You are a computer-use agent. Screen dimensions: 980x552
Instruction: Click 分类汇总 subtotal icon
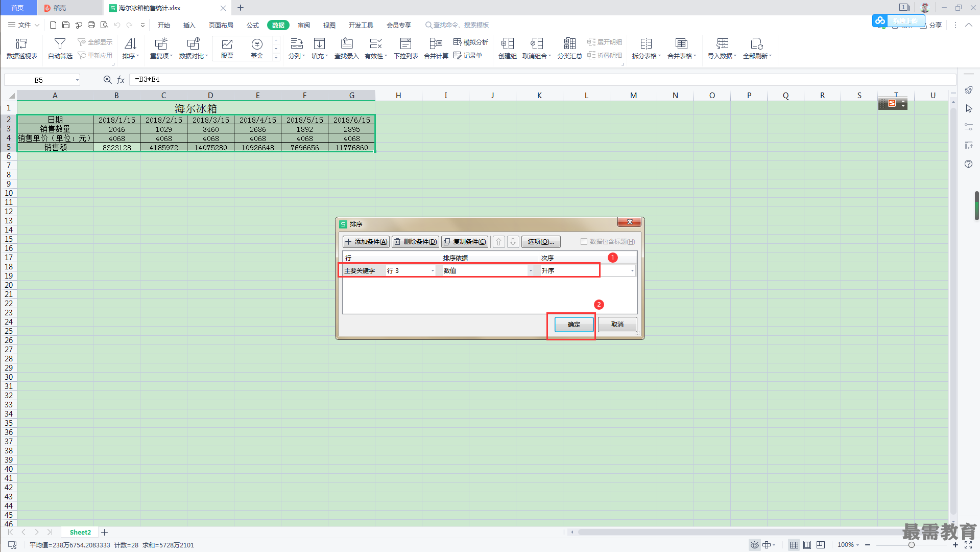click(x=570, y=49)
